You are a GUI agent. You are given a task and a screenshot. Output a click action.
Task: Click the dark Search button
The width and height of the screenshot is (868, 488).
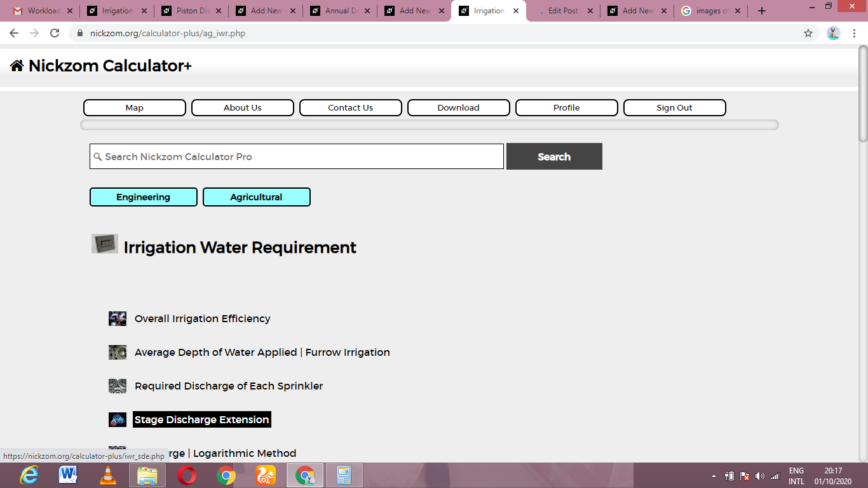coord(554,156)
